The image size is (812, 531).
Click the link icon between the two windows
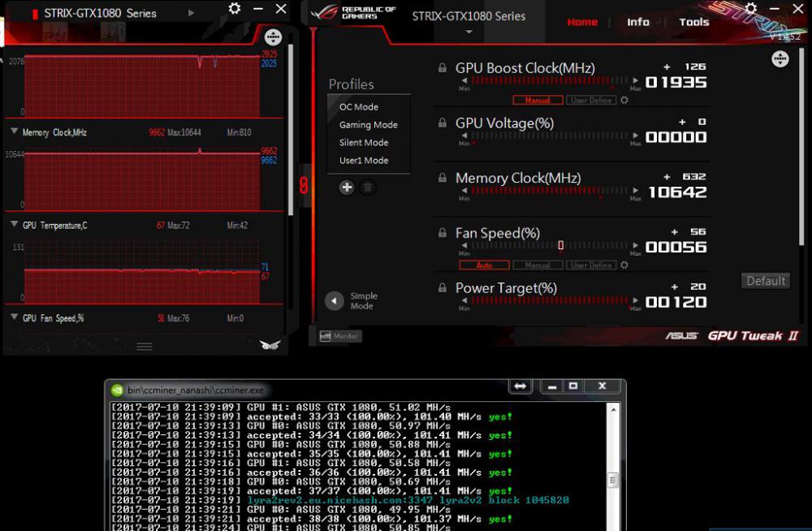[x=304, y=185]
